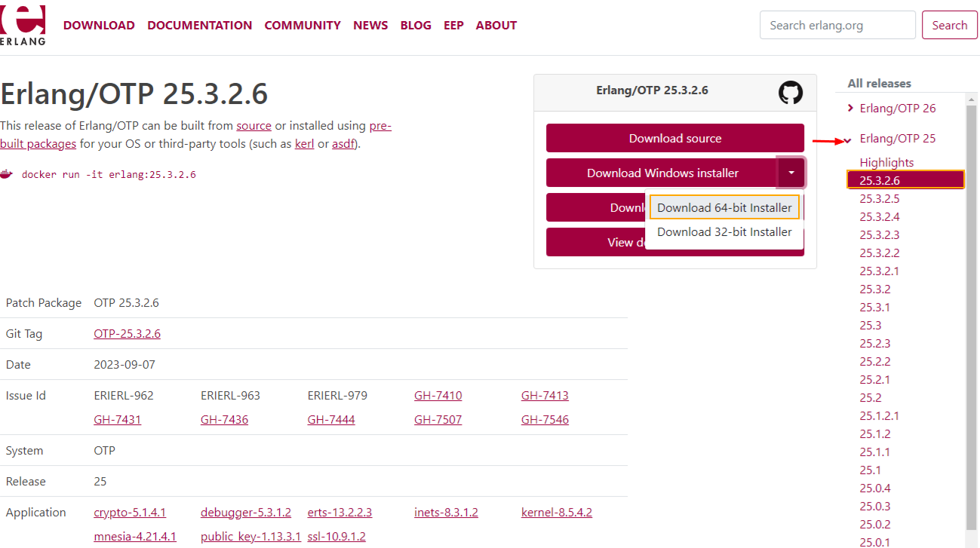Open issue GH-7410 link
The height and width of the screenshot is (548, 980).
pos(438,395)
